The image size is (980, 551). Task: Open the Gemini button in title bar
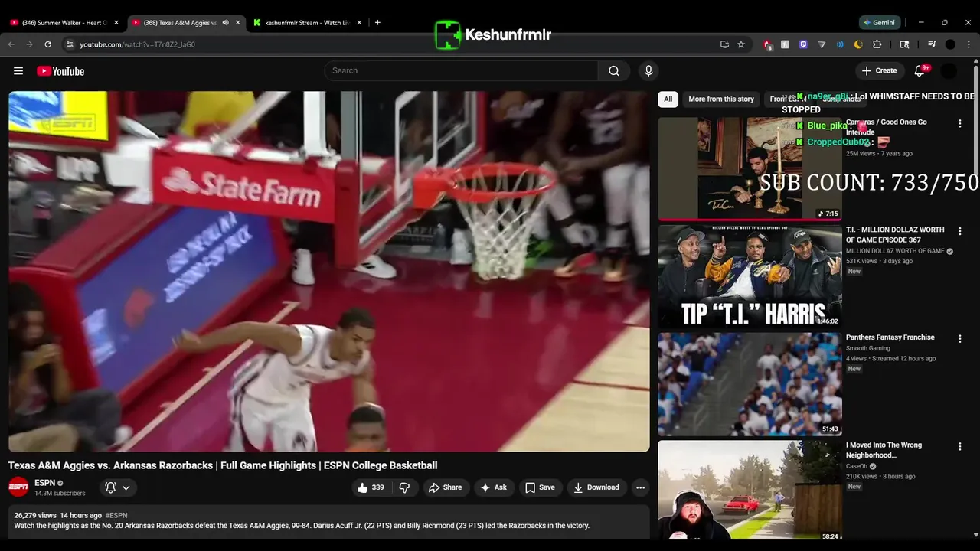(880, 23)
